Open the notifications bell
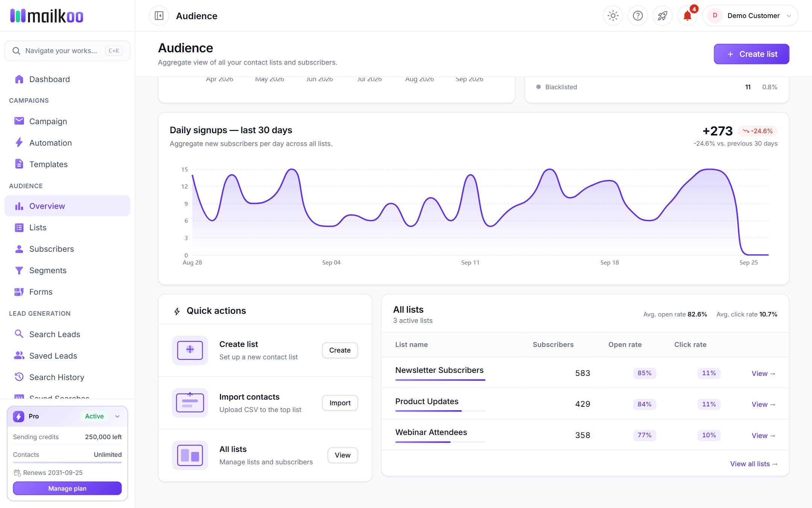 (687, 16)
